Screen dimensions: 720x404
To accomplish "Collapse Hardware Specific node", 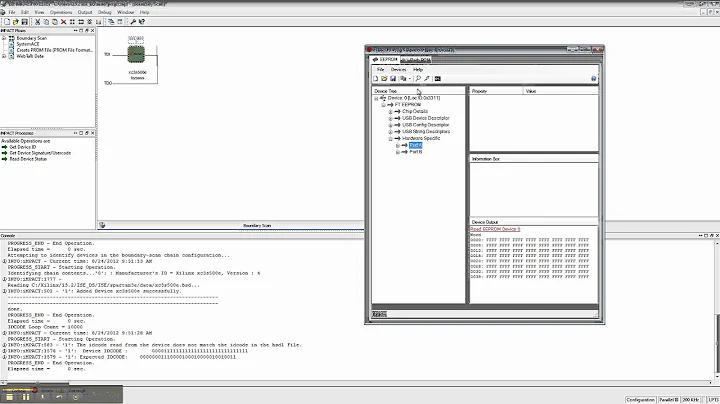I will click(x=391, y=138).
